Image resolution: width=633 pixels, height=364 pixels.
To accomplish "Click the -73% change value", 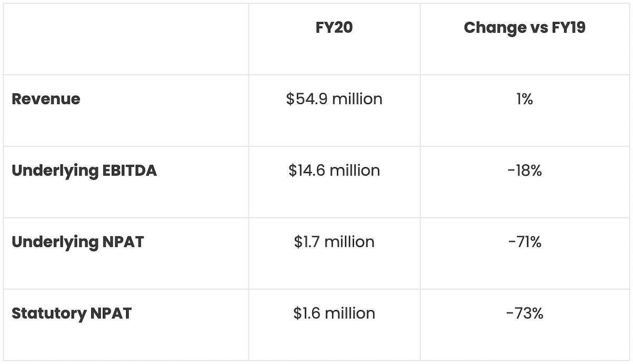I will pos(524,313).
